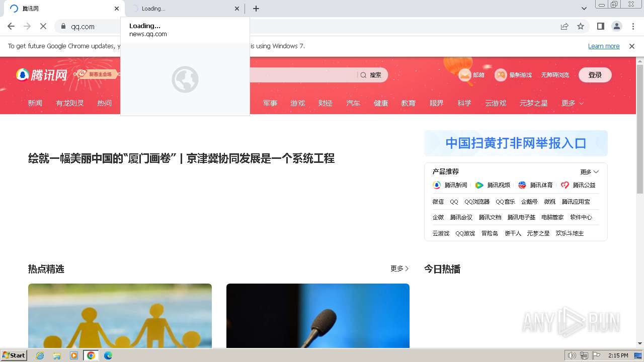The image size is (644, 362).
Task: Close the Loading... tab
Action: click(x=237, y=9)
